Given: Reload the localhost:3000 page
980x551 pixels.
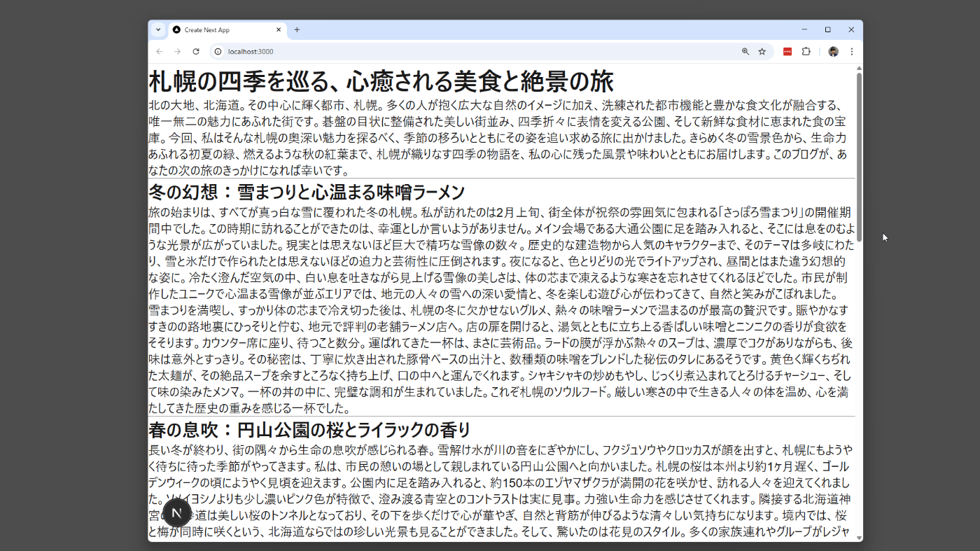Looking at the screenshot, I should (196, 51).
